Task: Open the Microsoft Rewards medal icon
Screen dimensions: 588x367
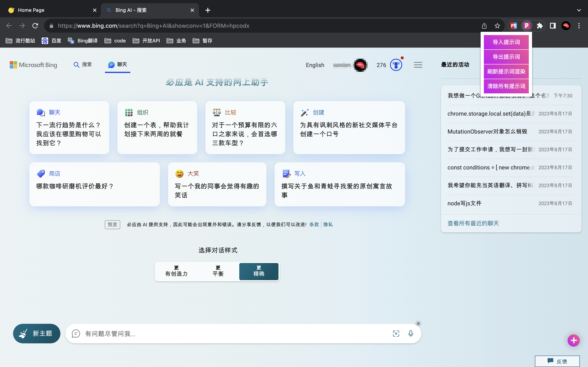Action: (x=396, y=65)
